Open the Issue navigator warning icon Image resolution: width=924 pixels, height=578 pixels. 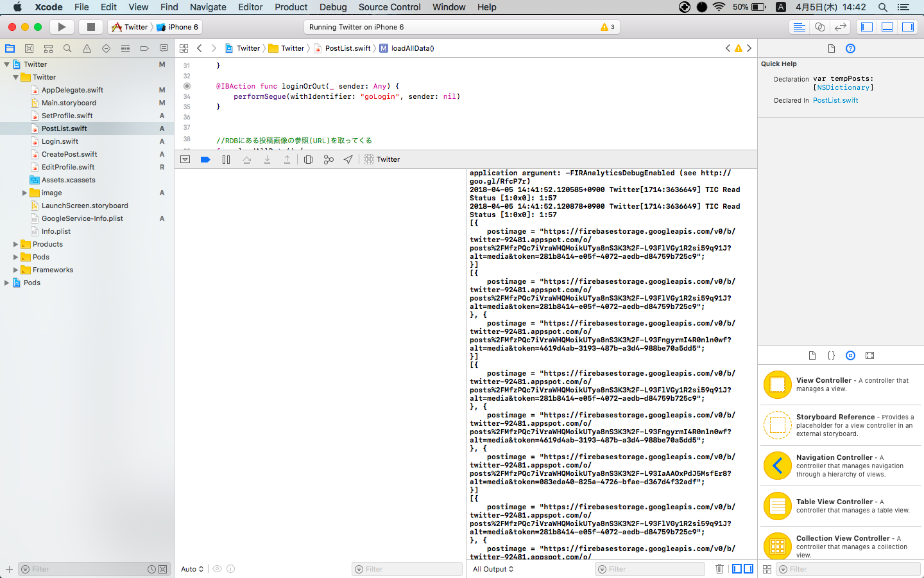(87, 48)
